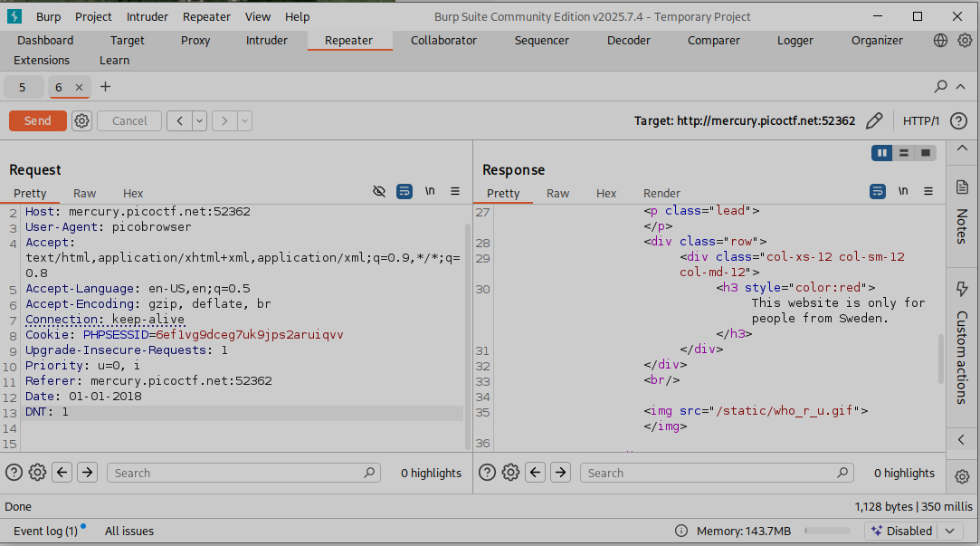Open the Event log

click(x=45, y=531)
